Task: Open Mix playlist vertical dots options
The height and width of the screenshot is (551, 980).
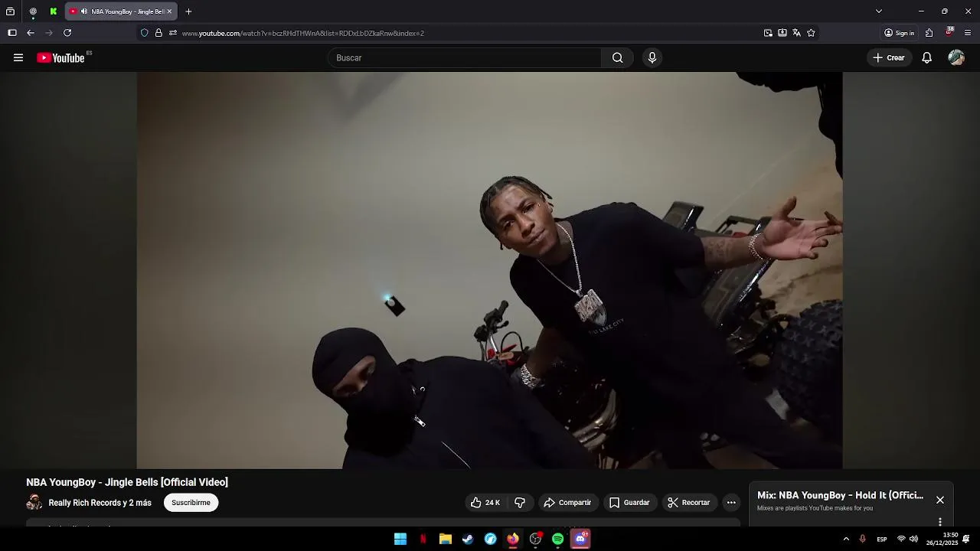Action: click(940, 522)
